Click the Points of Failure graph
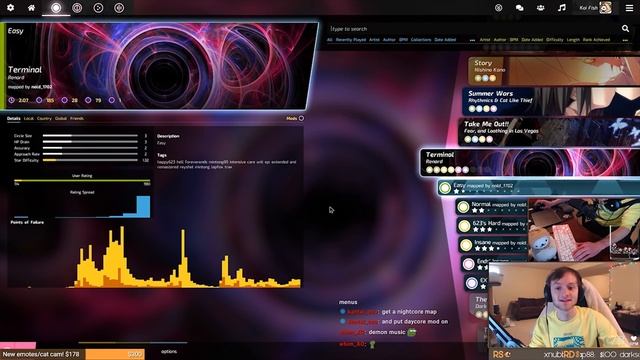Image resolution: width=640 pixels, height=360 pixels. tap(155, 257)
